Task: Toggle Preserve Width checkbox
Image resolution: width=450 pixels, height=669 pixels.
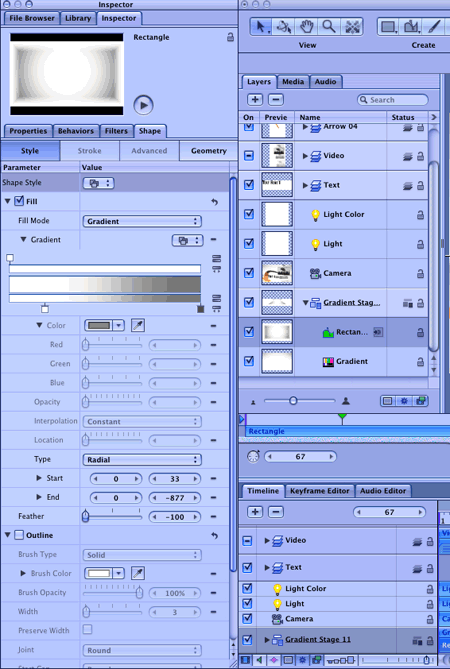Action: (87, 629)
